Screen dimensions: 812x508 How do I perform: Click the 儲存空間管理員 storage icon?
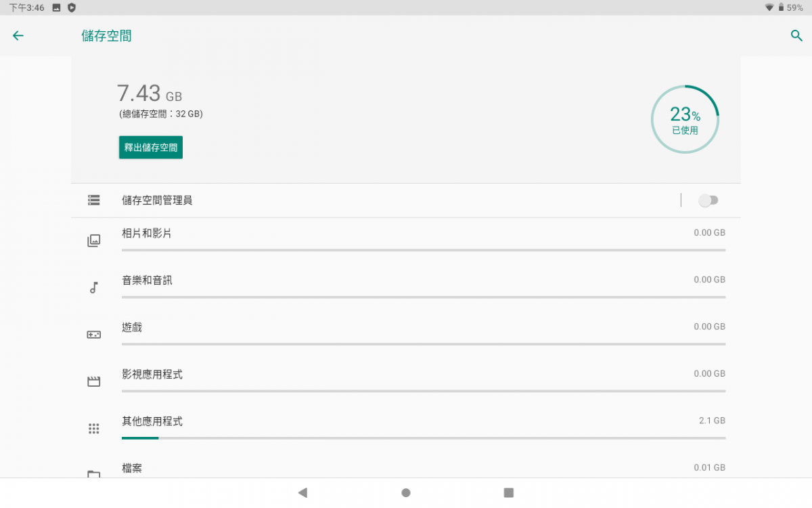[x=94, y=200]
